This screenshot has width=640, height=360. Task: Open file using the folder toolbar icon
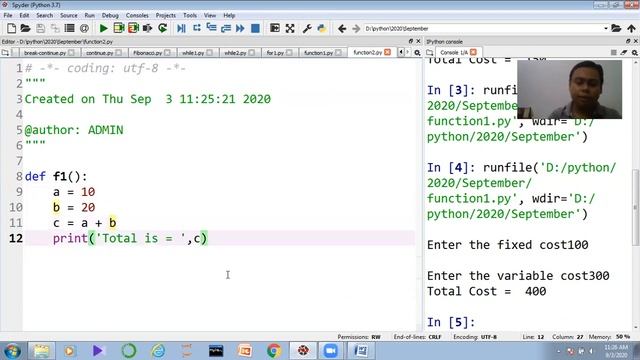pos(25,28)
